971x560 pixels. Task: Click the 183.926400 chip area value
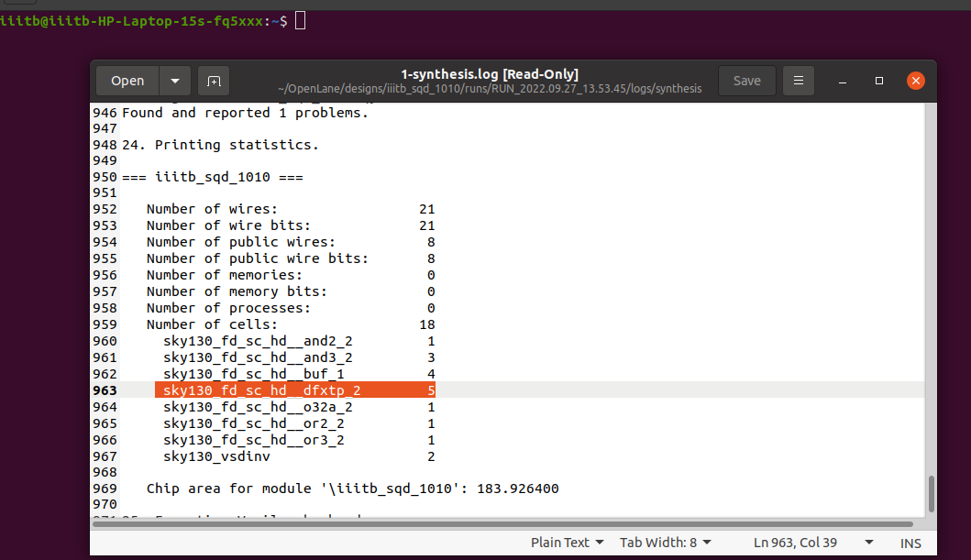click(518, 489)
